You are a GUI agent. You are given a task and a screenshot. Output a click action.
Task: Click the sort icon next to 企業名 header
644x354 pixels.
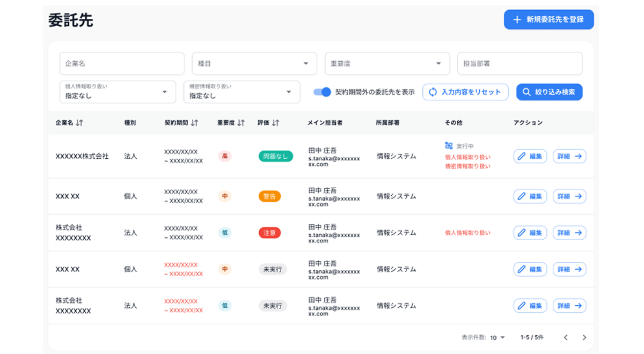click(79, 122)
